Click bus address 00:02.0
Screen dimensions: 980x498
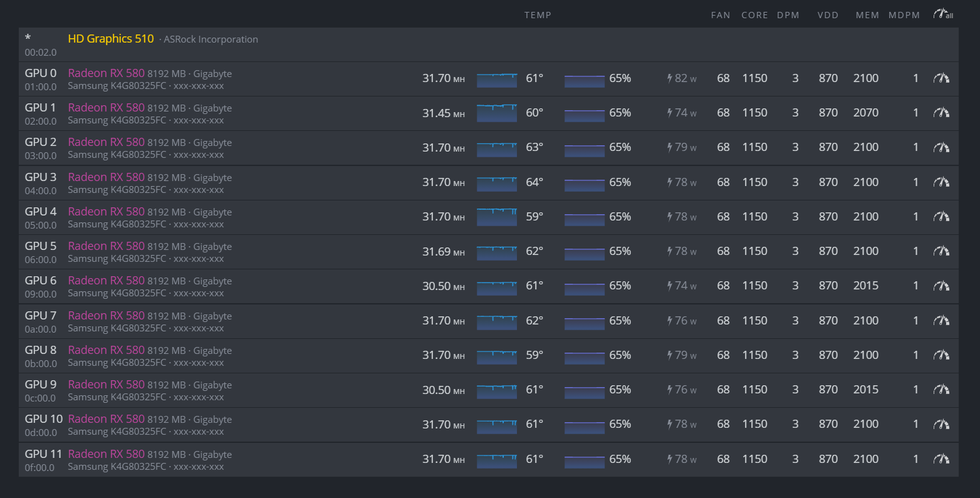tap(41, 53)
